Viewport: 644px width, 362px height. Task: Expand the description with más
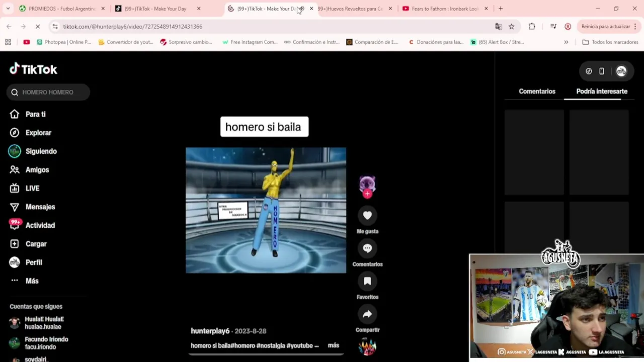click(333, 345)
